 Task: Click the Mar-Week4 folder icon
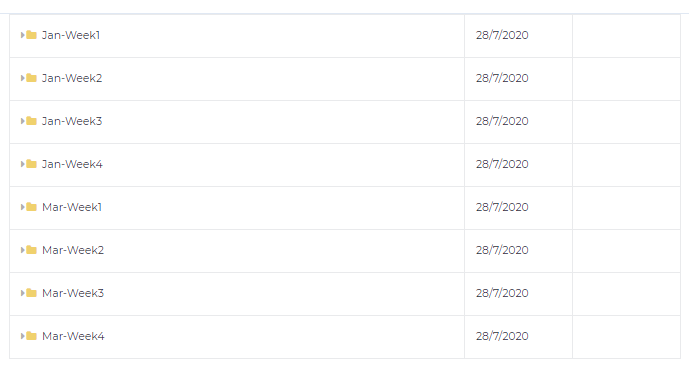pyautogui.click(x=31, y=336)
